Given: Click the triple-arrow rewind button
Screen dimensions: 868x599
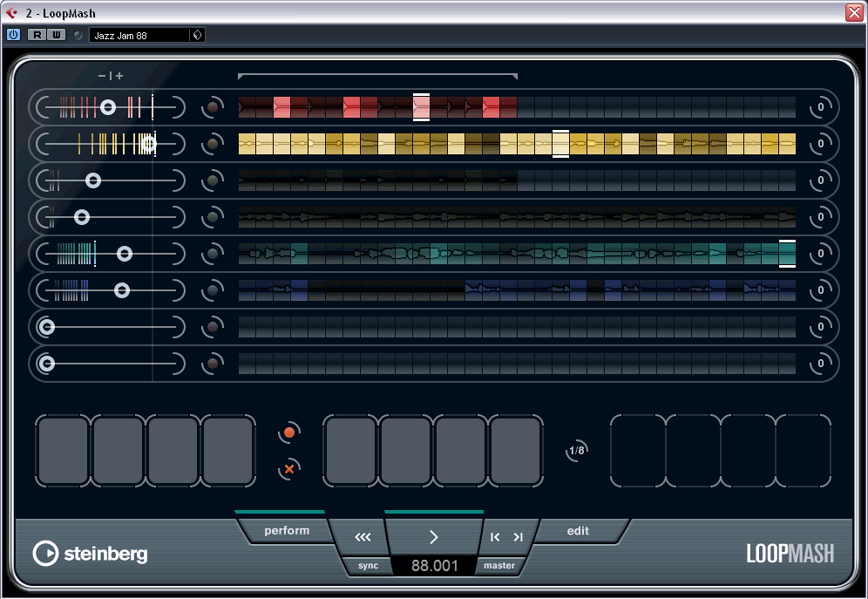Looking at the screenshot, I should tap(363, 537).
